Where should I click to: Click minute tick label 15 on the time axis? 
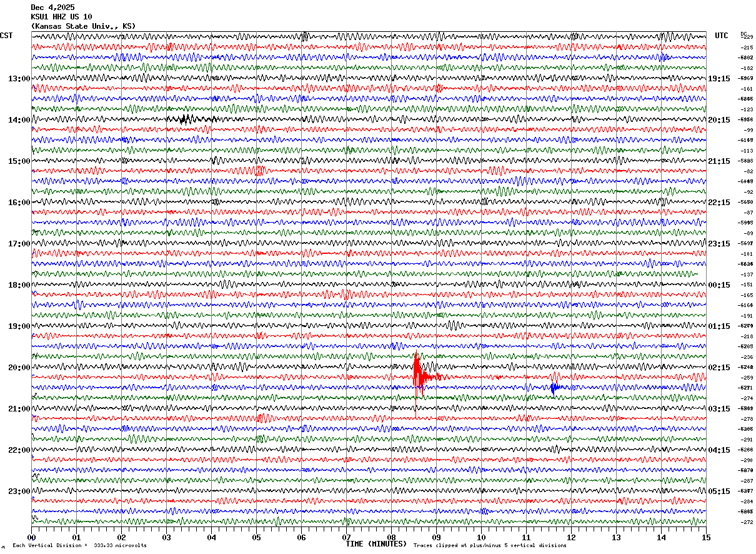pyautogui.click(x=706, y=537)
